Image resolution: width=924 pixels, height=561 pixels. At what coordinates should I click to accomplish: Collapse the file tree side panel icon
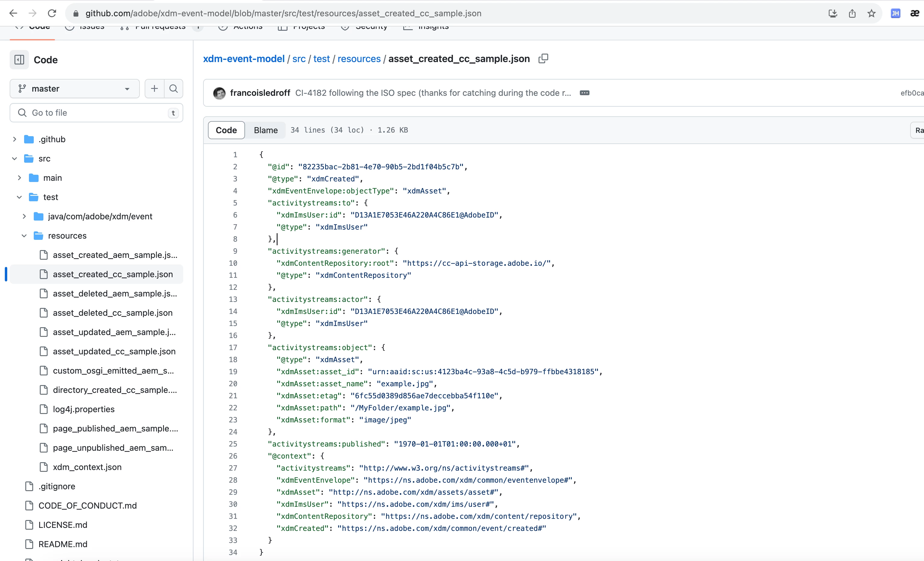pos(19,60)
